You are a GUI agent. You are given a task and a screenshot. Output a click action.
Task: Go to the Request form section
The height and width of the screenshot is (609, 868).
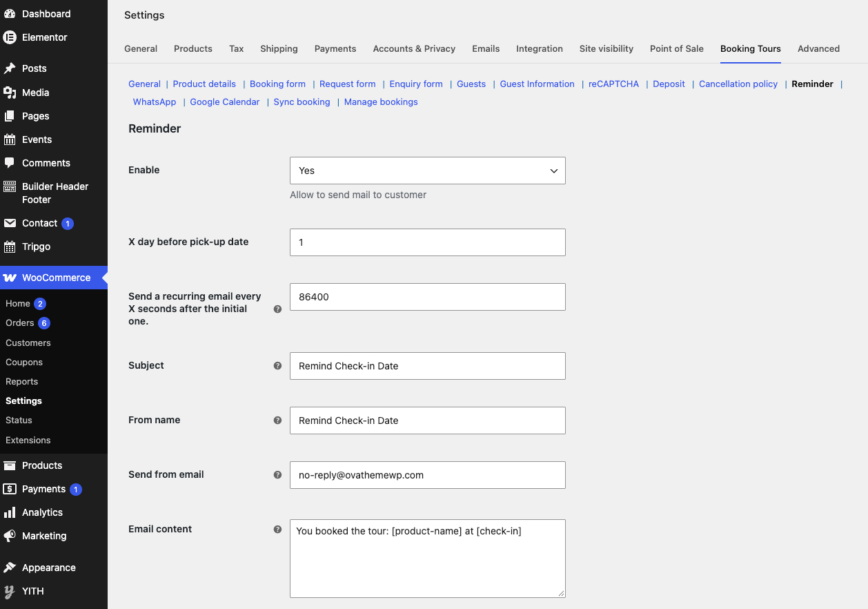[x=348, y=84]
